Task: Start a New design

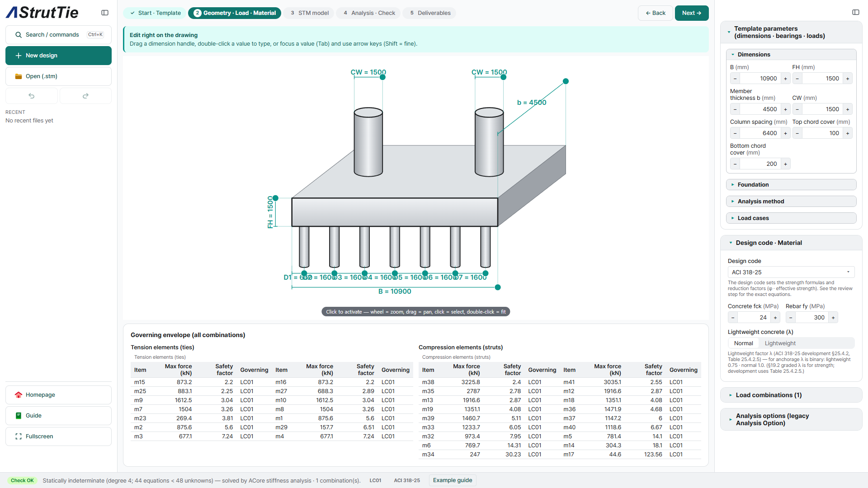Action: (x=58, y=56)
